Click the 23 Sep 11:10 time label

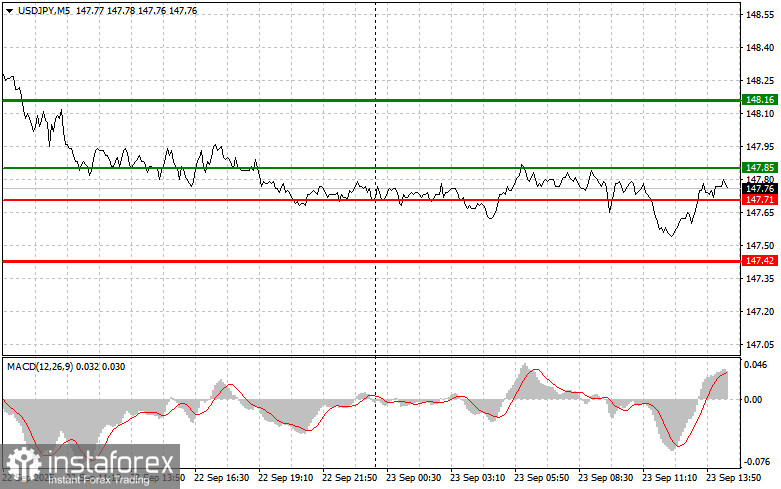669,478
